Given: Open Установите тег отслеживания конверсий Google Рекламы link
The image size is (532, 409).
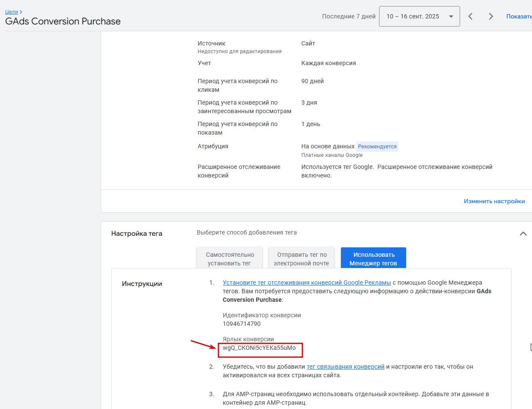Looking at the screenshot, I should point(307,283).
